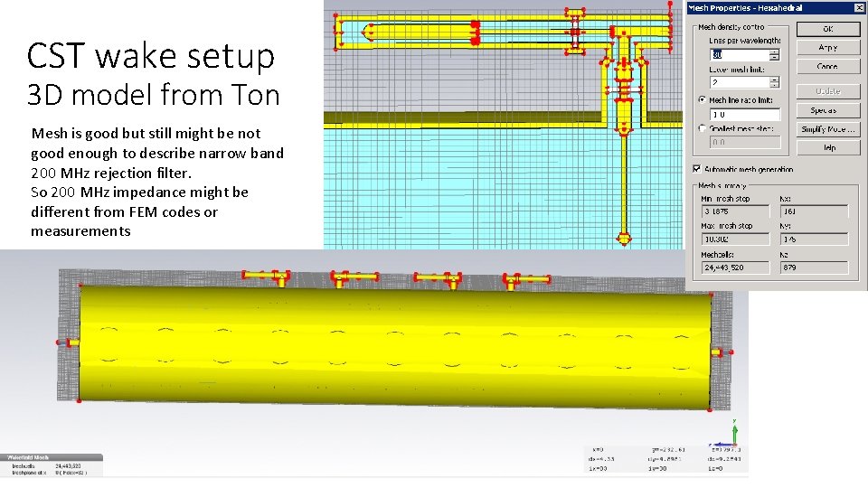Click the Lower mesh limit field
The width and height of the screenshot is (868, 488).
(740, 82)
